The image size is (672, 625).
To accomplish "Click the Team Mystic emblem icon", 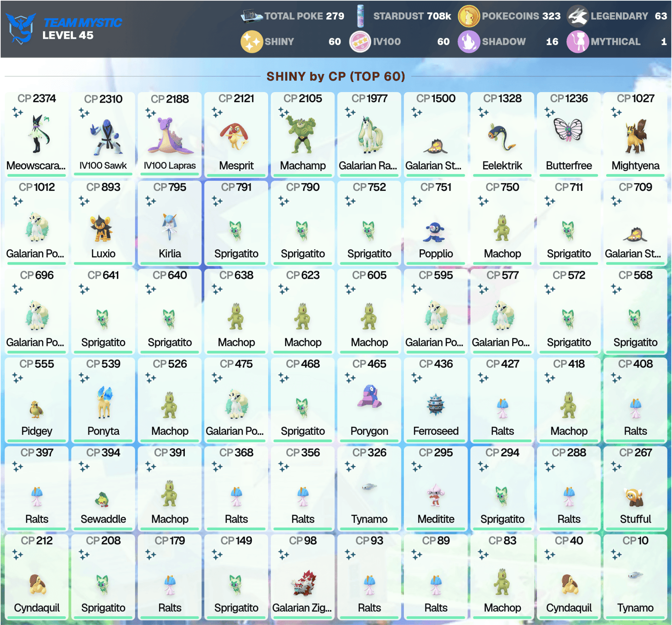I will 21,28.
